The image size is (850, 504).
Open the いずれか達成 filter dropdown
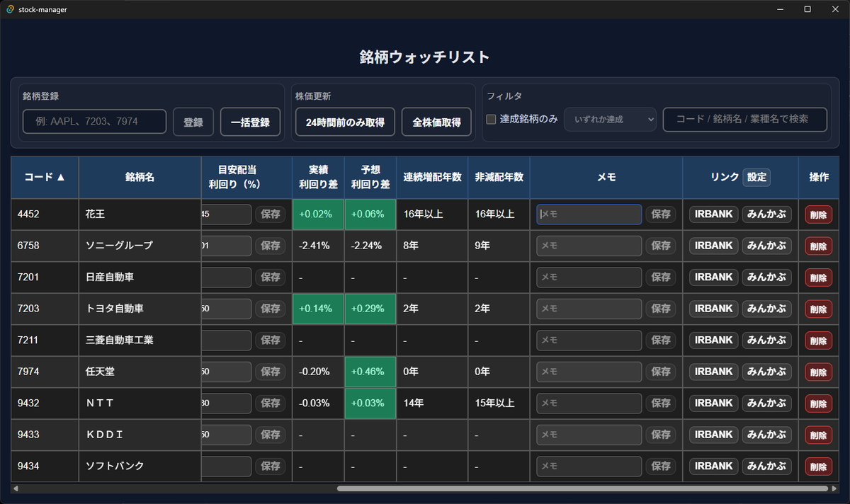[x=610, y=119]
